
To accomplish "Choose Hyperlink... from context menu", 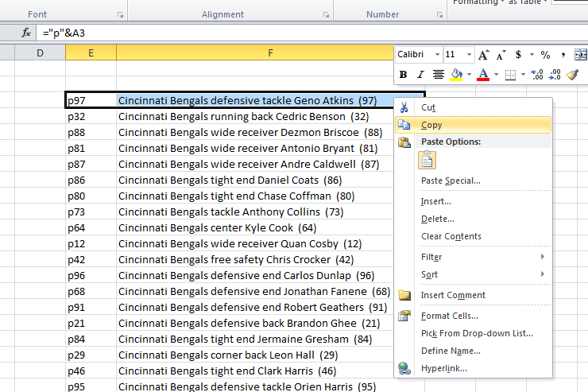I will pos(474,368).
